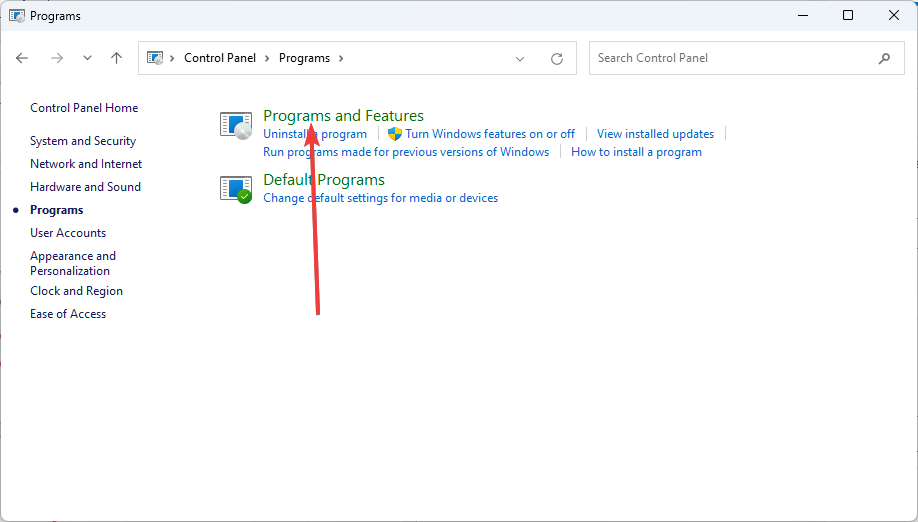This screenshot has width=918, height=522.
Task: Click the Control Panel icon in the address bar
Action: 155,58
